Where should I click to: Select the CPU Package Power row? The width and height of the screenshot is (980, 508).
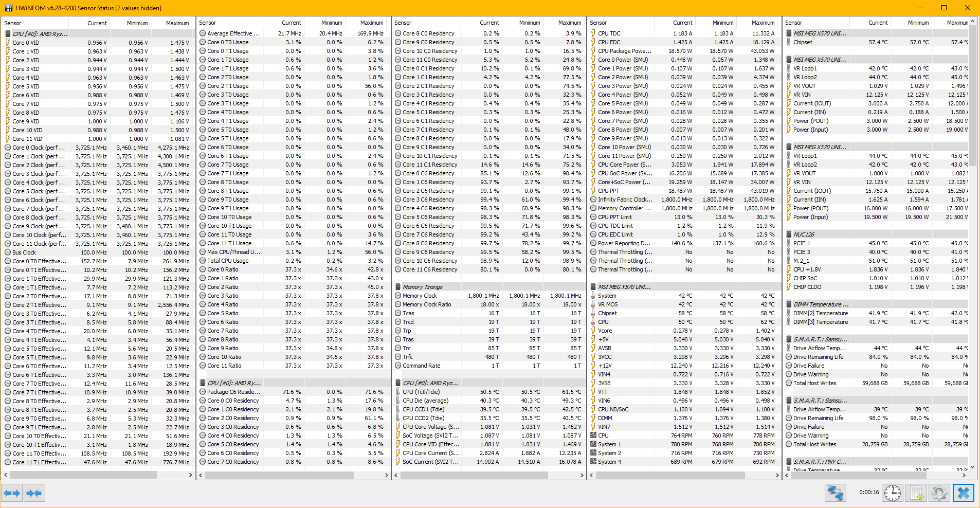tap(685, 51)
